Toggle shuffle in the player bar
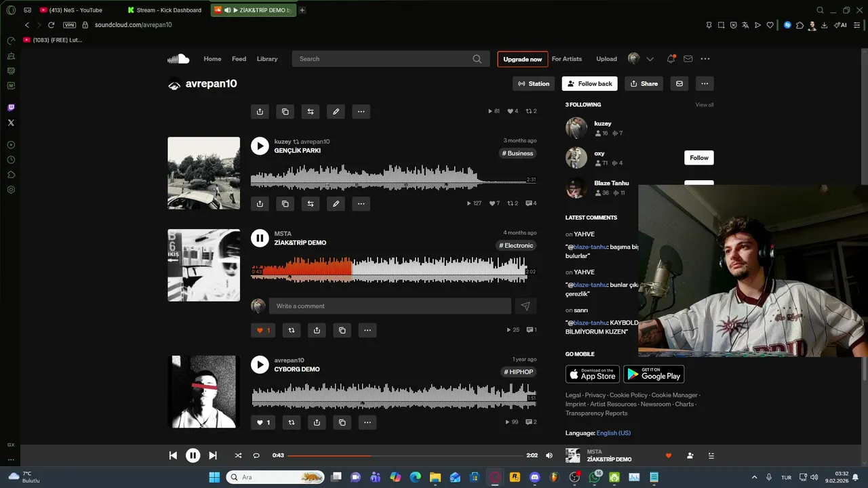 click(x=238, y=455)
